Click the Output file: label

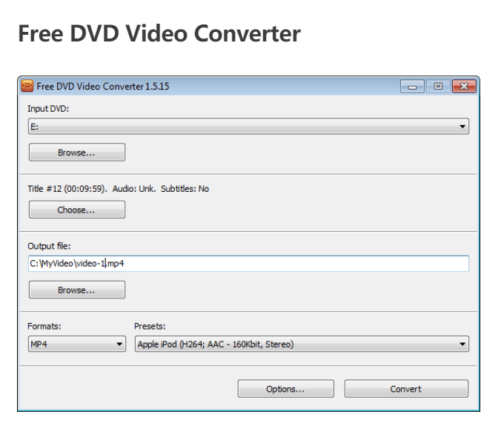click(49, 246)
